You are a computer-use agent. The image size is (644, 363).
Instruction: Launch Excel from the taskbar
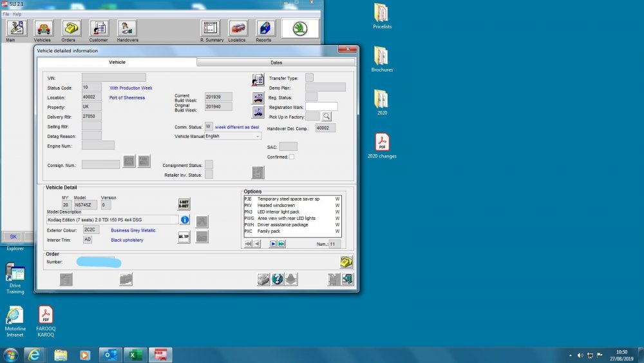tap(135, 355)
